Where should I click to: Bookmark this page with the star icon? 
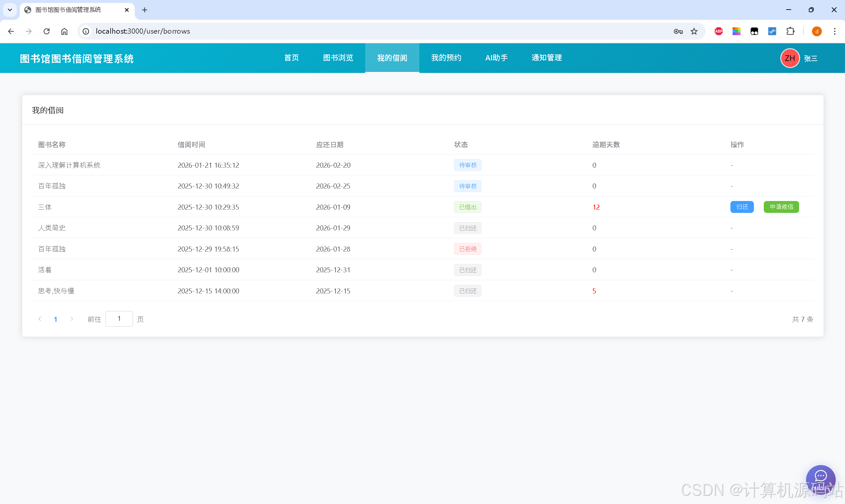[694, 31]
